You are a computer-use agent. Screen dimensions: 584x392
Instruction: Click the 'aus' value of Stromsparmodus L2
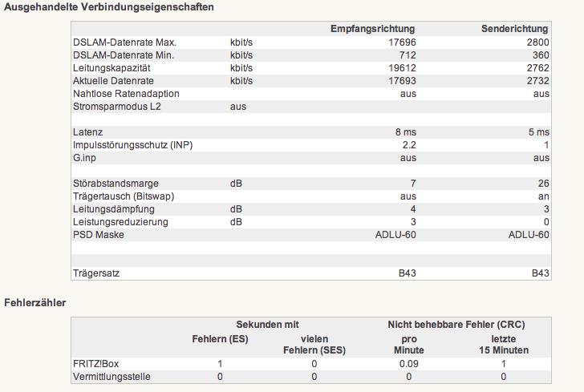pos(238,107)
